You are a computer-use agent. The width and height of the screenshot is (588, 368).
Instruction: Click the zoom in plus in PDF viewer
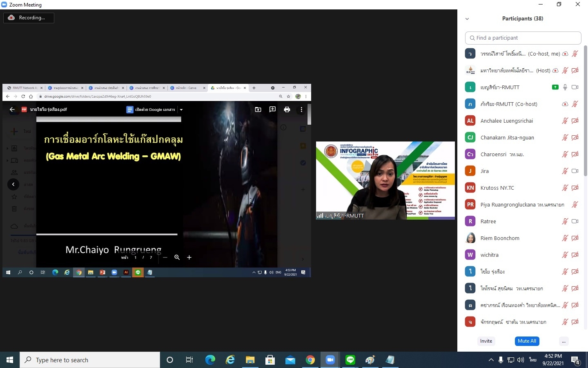pos(189,257)
